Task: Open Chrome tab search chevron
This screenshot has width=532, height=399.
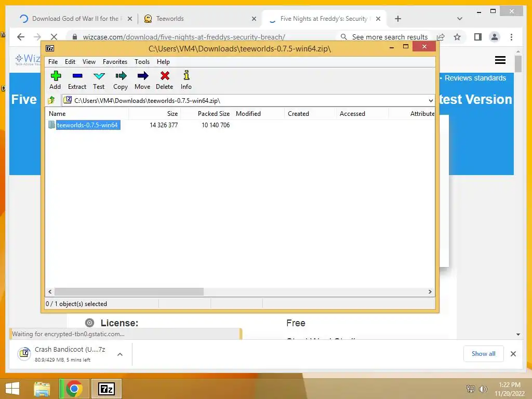Action: [x=460, y=19]
